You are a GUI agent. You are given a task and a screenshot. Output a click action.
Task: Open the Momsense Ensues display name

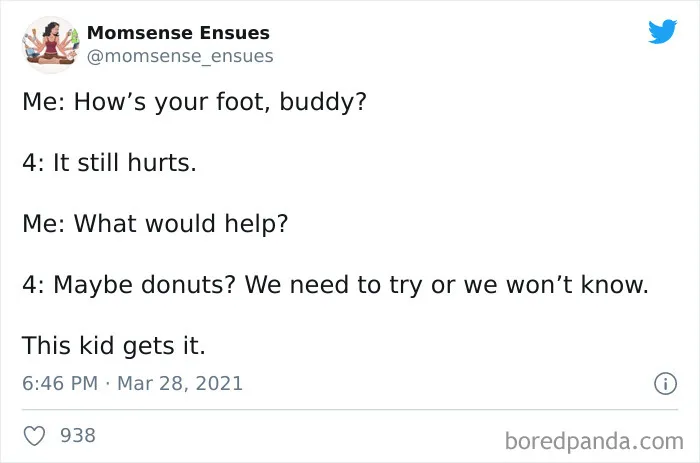pos(178,33)
